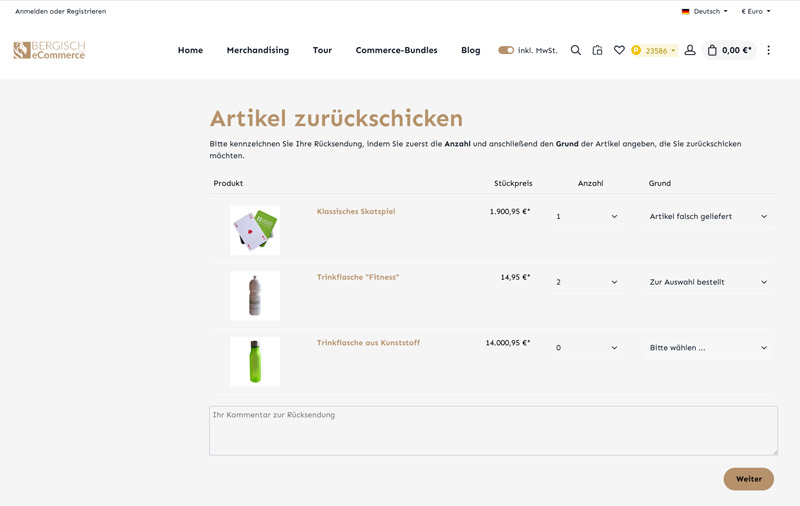
Task: Click the clipboard icon next to search
Action: (597, 50)
